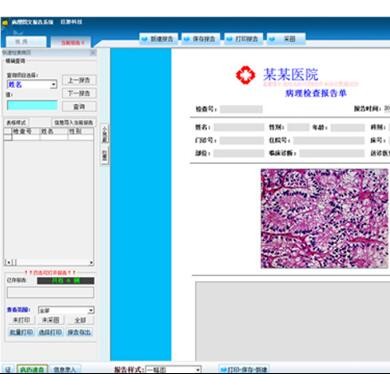
Task: Click the 性别 column header in results grid
Action: (80, 131)
